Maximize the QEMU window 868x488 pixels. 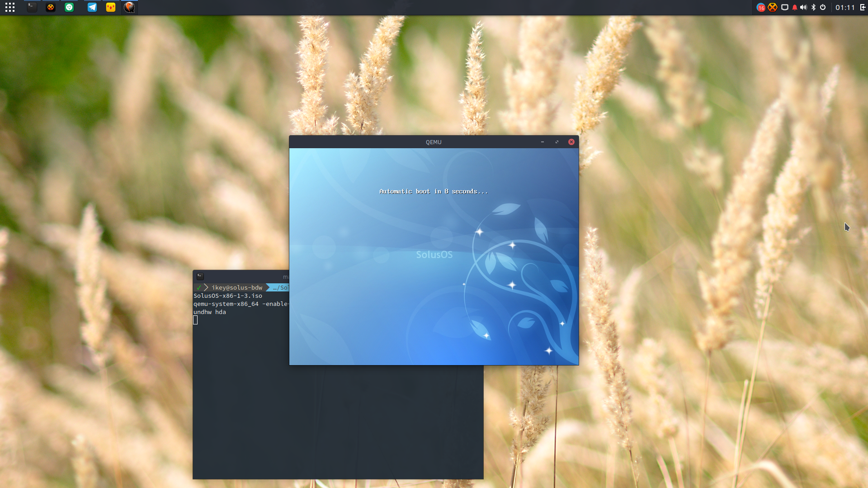coord(557,142)
